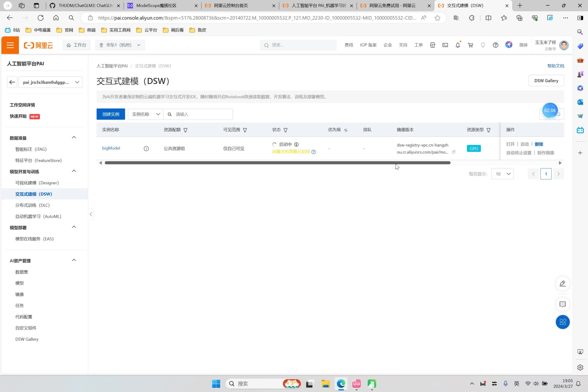Click the Aliyun logo
The width and height of the screenshot is (588, 392).
(x=38, y=45)
